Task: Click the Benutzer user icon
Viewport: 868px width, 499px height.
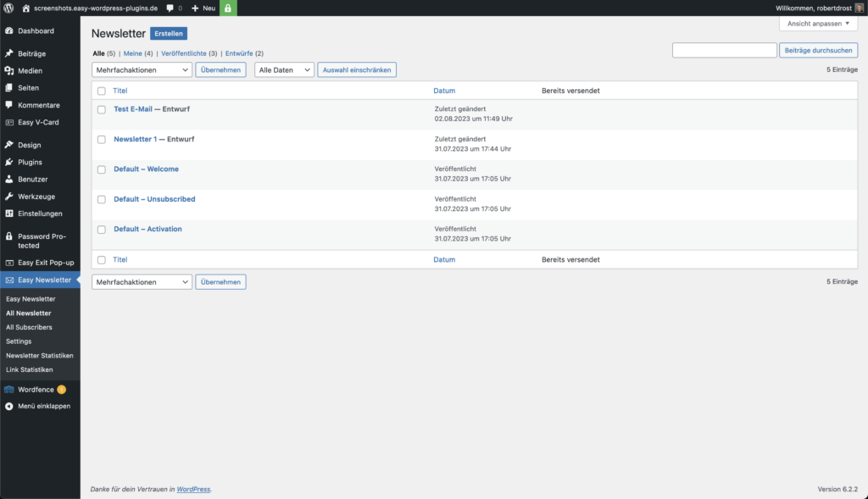Action: point(8,180)
